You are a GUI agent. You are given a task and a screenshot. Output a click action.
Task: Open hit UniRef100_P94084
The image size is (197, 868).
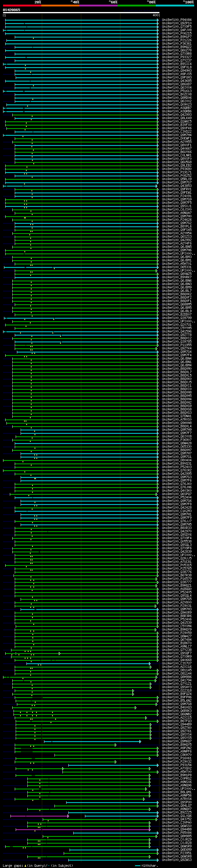177,20
